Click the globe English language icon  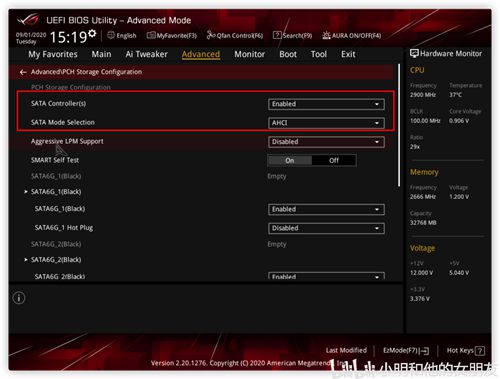[x=111, y=35]
